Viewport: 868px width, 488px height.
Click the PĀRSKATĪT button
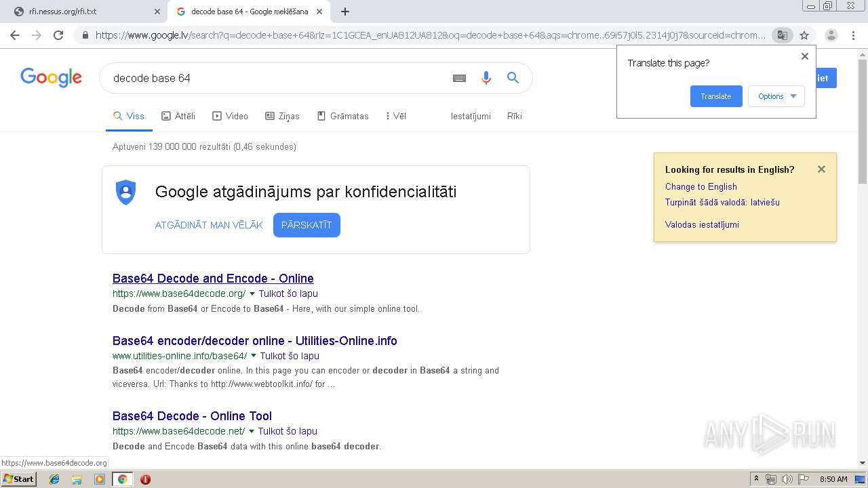tap(307, 225)
